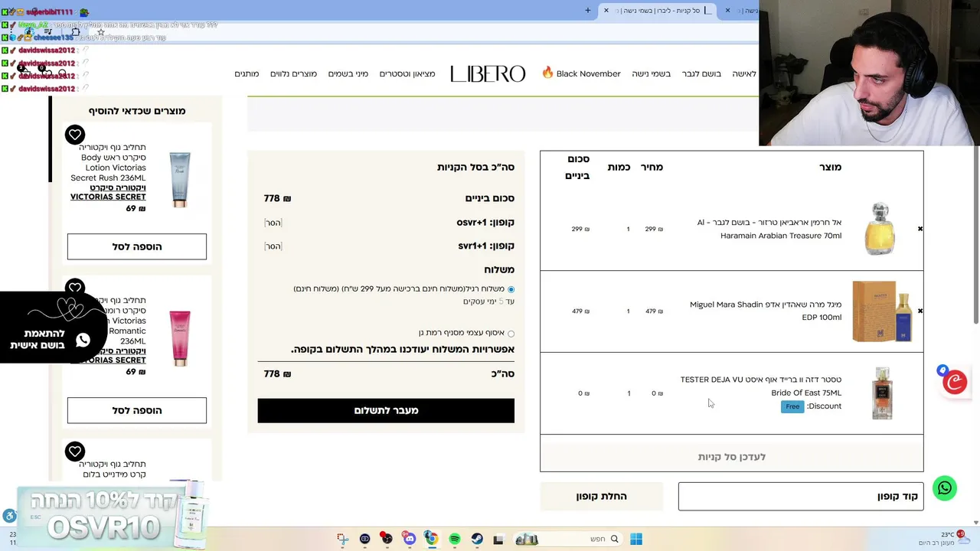Open the accessibility menu icon
The width and height of the screenshot is (980, 551).
coord(9,516)
